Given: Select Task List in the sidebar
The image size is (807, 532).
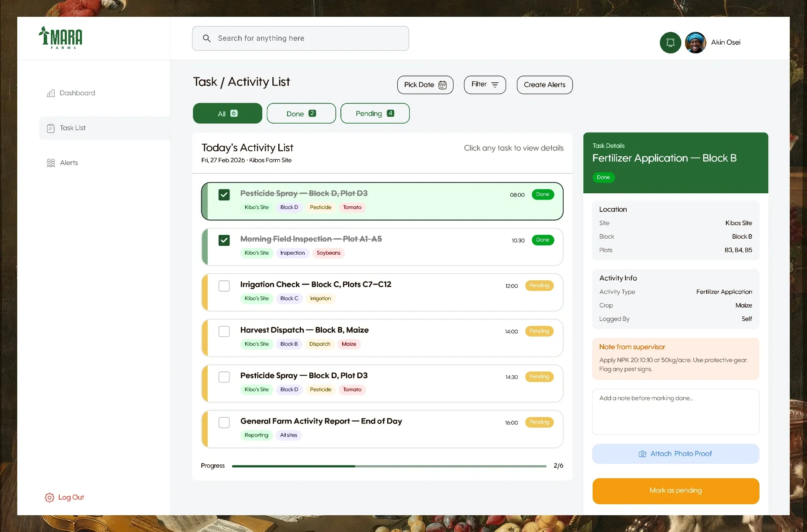Looking at the screenshot, I should (104, 128).
